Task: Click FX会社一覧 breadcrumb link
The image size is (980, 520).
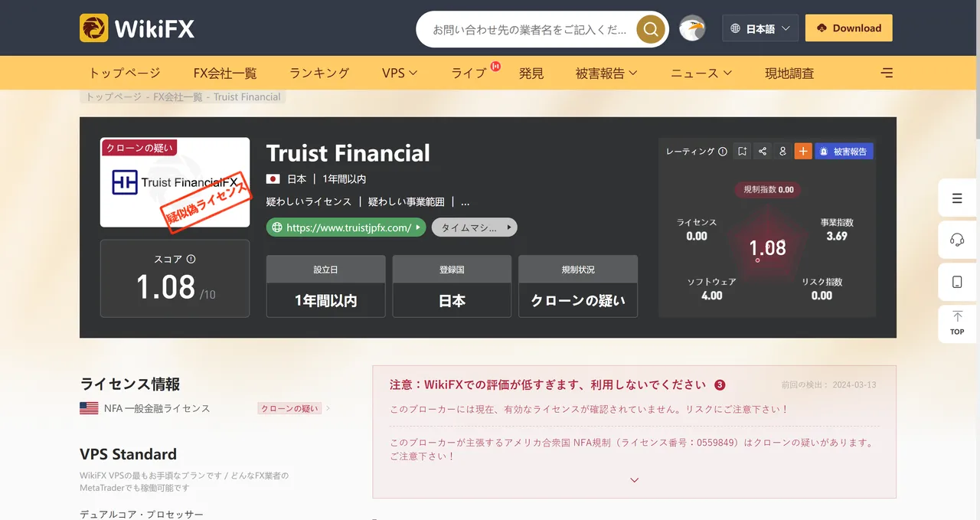Action: tap(178, 97)
